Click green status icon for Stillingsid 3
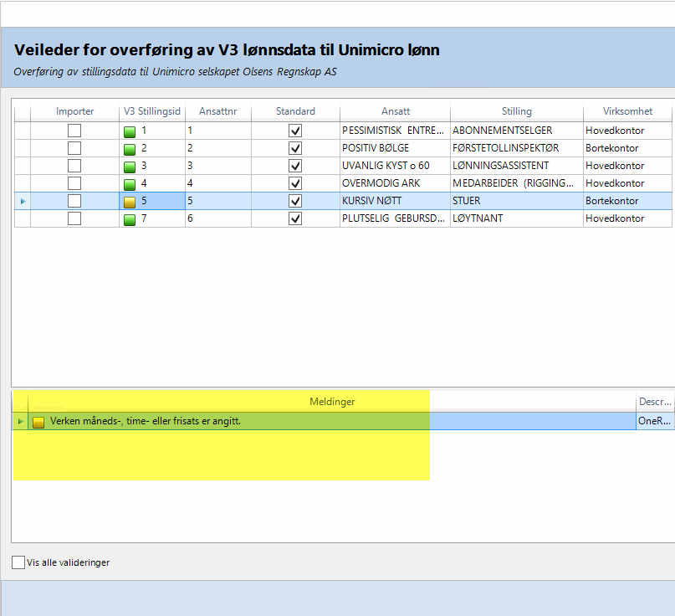 [x=129, y=167]
